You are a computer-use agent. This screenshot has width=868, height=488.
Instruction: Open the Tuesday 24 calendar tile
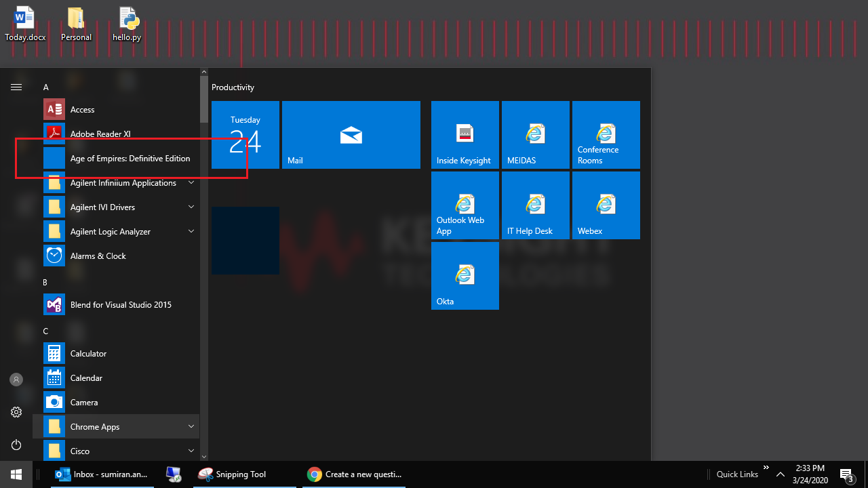[245, 135]
